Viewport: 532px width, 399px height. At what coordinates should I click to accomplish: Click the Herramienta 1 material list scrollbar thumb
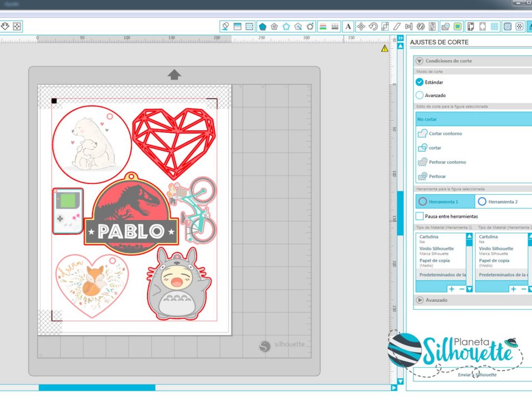(x=469, y=243)
